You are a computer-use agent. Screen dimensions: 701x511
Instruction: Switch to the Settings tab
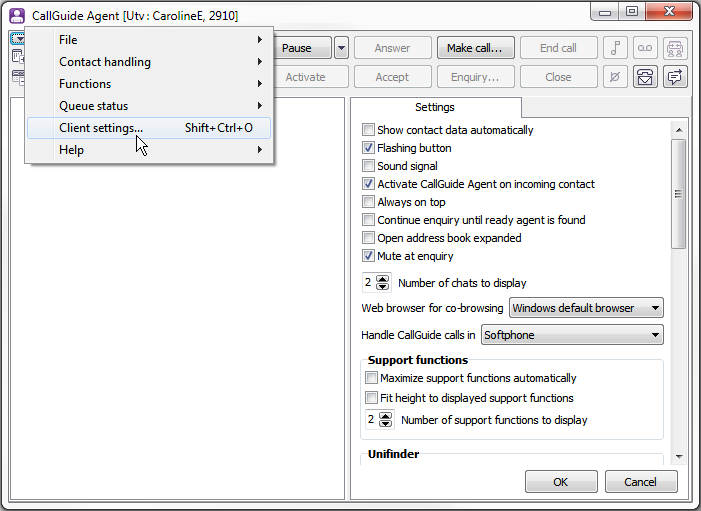[435, 107]
